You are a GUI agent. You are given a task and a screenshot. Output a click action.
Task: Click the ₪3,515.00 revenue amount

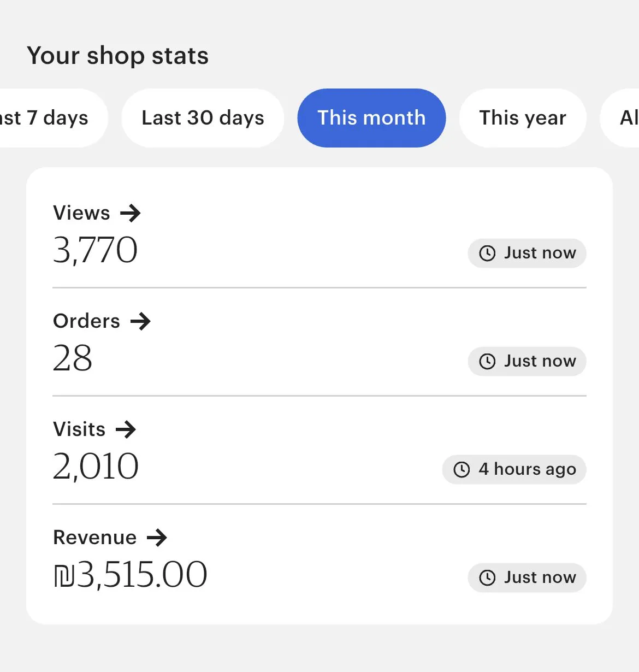130,575
